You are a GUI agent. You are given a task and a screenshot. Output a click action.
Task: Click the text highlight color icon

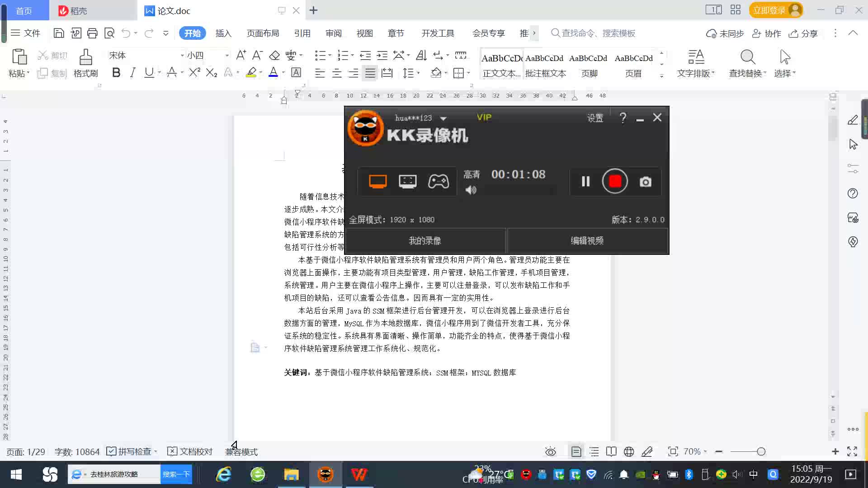[x=251, y=73]
